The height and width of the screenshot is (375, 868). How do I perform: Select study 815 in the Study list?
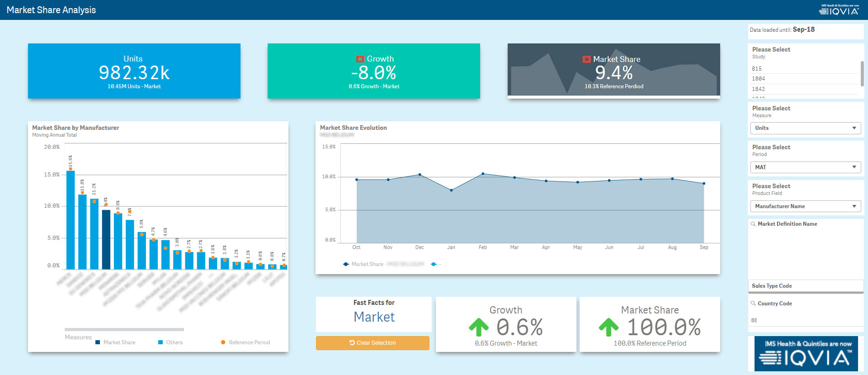click(757, 69)
